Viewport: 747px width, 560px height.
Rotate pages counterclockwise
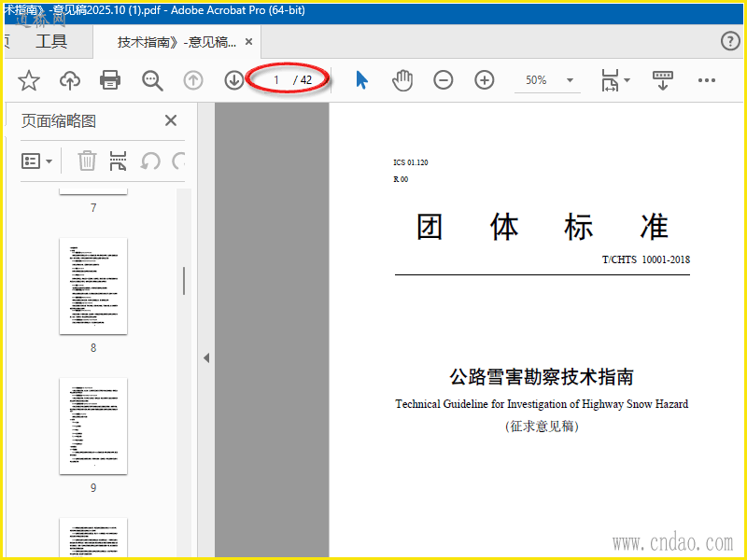[x=150, y=161]
